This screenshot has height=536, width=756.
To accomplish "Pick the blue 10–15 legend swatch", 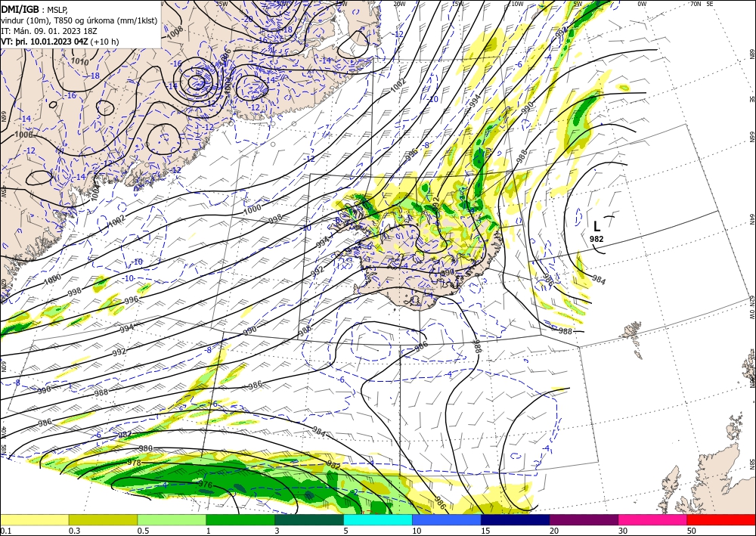I will coord(447,519).
